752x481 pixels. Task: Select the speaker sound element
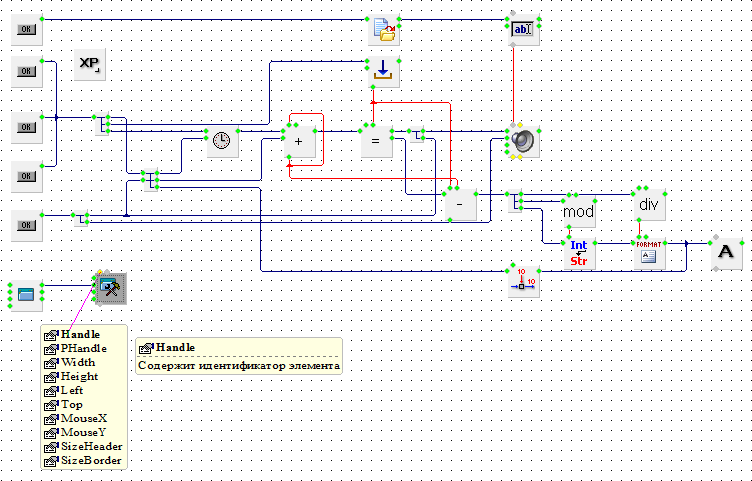(x=522, y=142)
